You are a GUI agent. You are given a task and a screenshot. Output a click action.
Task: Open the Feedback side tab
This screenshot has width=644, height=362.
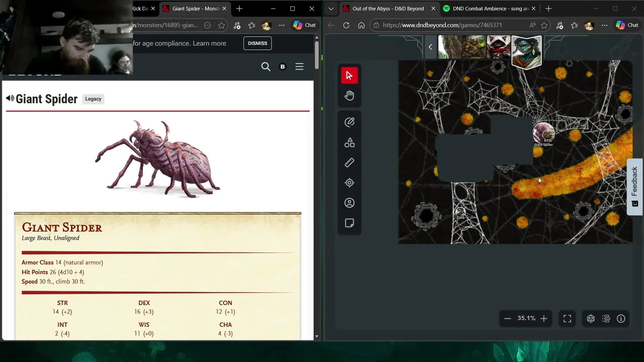(634, 187)
